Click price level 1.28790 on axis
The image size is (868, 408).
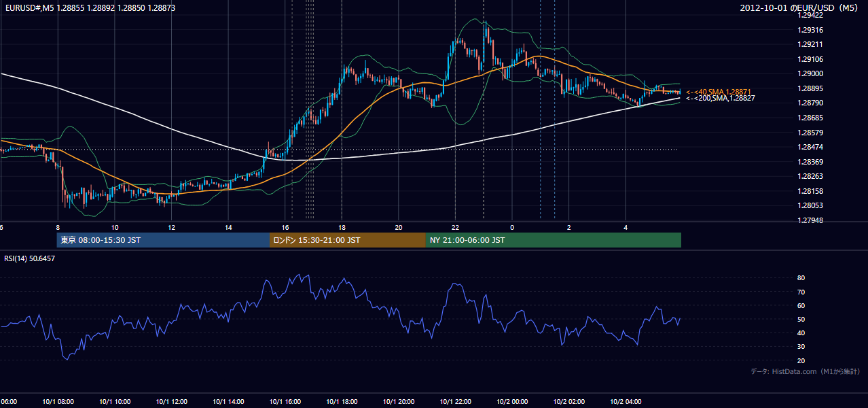810,103
